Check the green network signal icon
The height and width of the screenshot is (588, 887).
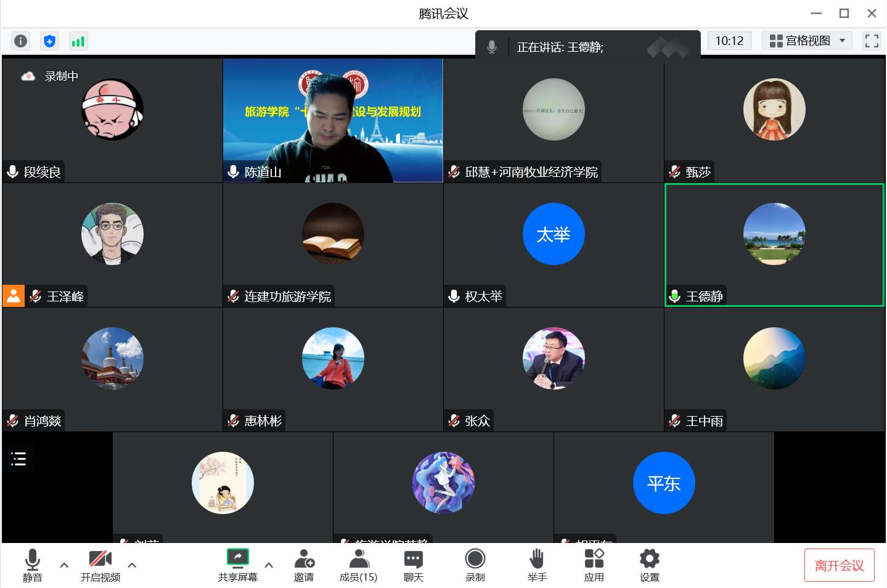pyautogui.click(x=78, y=41)
